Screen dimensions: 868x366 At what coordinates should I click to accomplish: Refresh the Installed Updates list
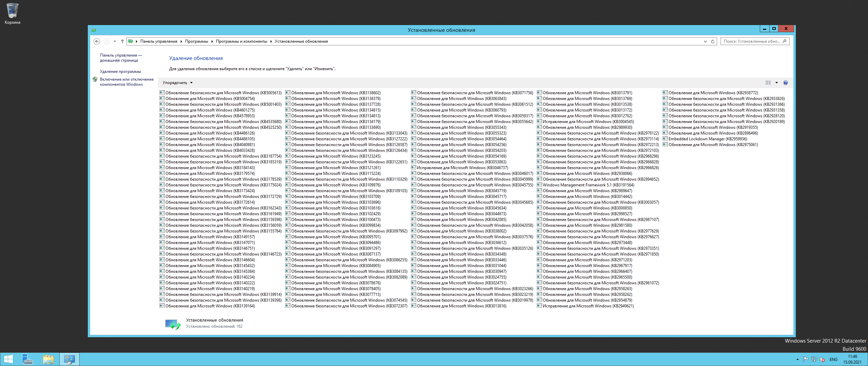[713, 41]
